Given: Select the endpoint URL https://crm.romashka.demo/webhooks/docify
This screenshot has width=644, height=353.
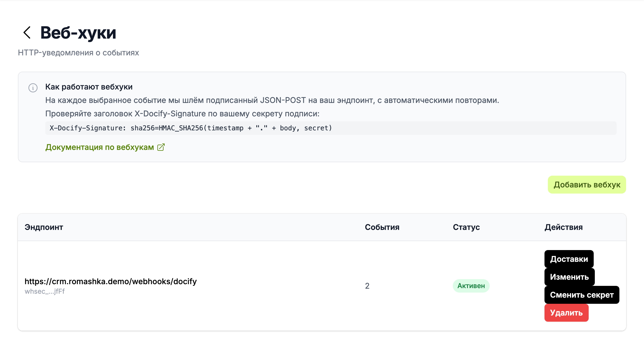Looking at the screenshot, I should pos(111,281).
